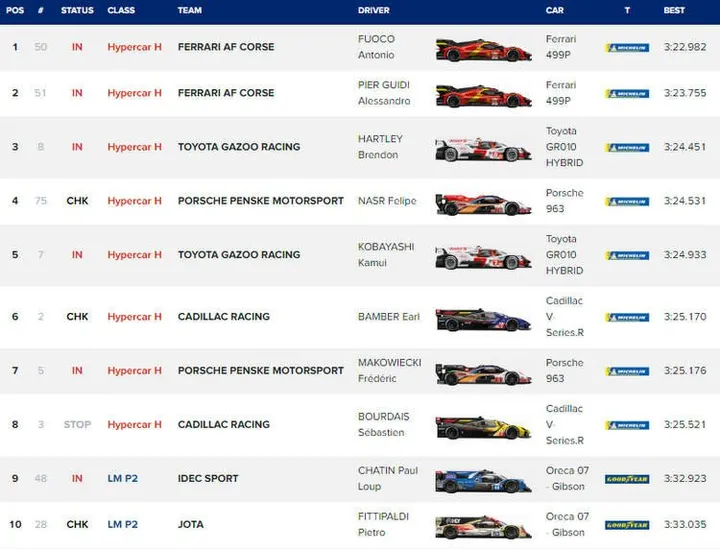Click the STOP status for car 3

coord(77,424)
